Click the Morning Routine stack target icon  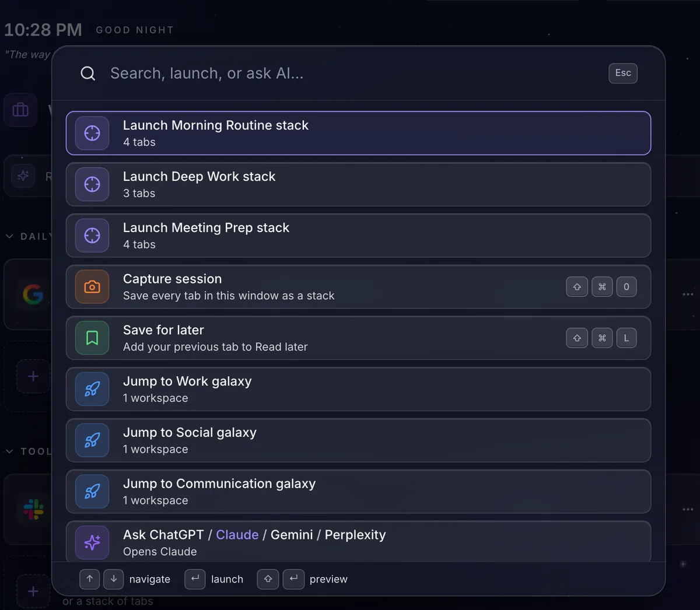[x=92, y=133]
